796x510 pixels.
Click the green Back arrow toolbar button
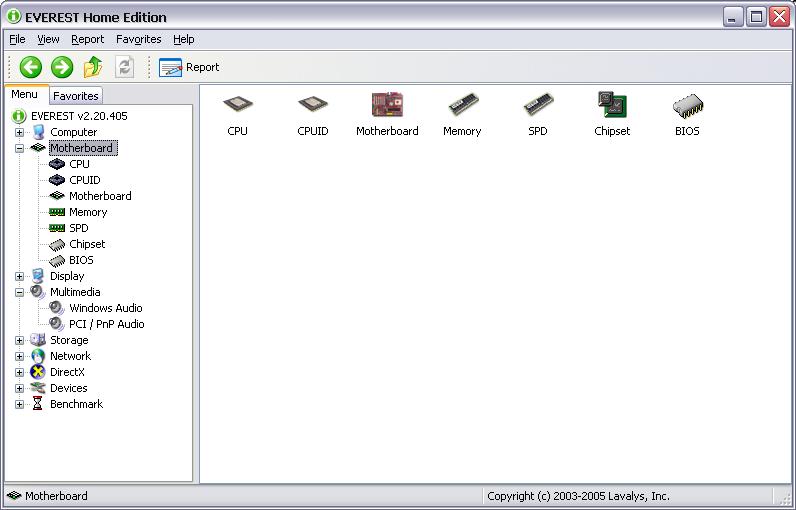[31, 67]
